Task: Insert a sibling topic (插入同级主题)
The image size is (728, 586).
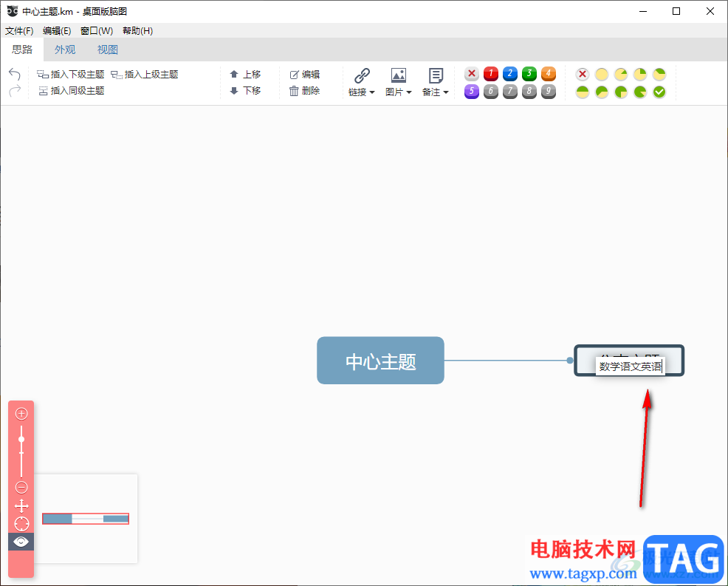Action: pyautogui.click(x=72, y=91)
